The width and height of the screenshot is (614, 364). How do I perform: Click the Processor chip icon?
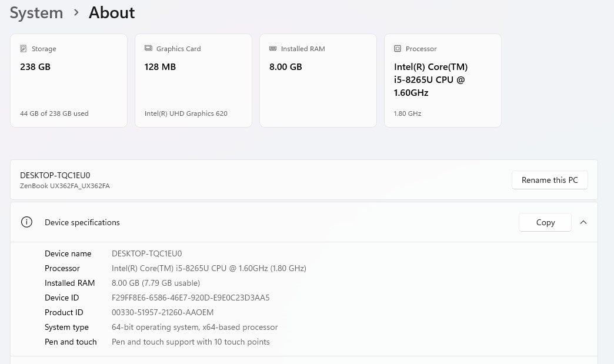(x=398, y=49)
